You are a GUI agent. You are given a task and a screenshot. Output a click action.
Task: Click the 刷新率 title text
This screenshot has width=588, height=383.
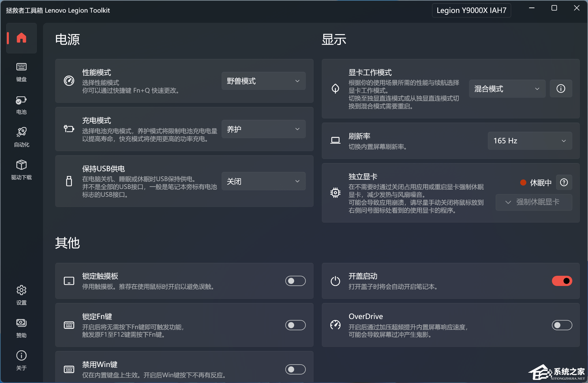pos(359,136)
